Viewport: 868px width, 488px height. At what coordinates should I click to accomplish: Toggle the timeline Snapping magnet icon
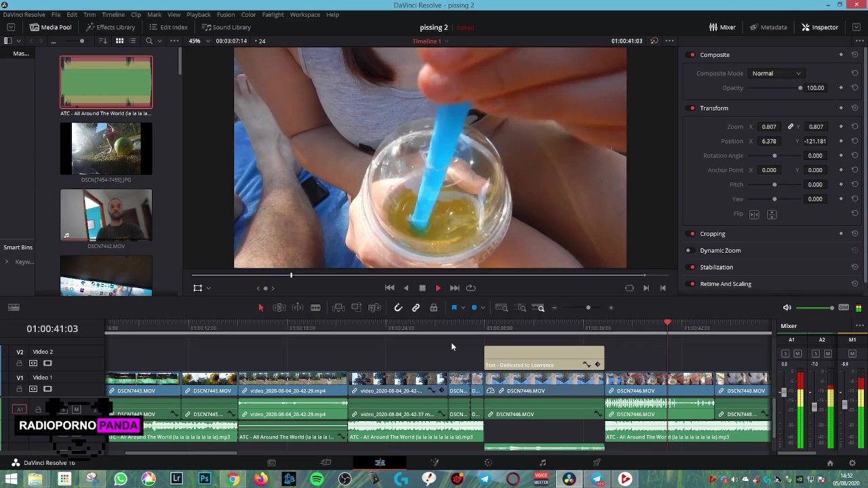click(x=398, y=308)
